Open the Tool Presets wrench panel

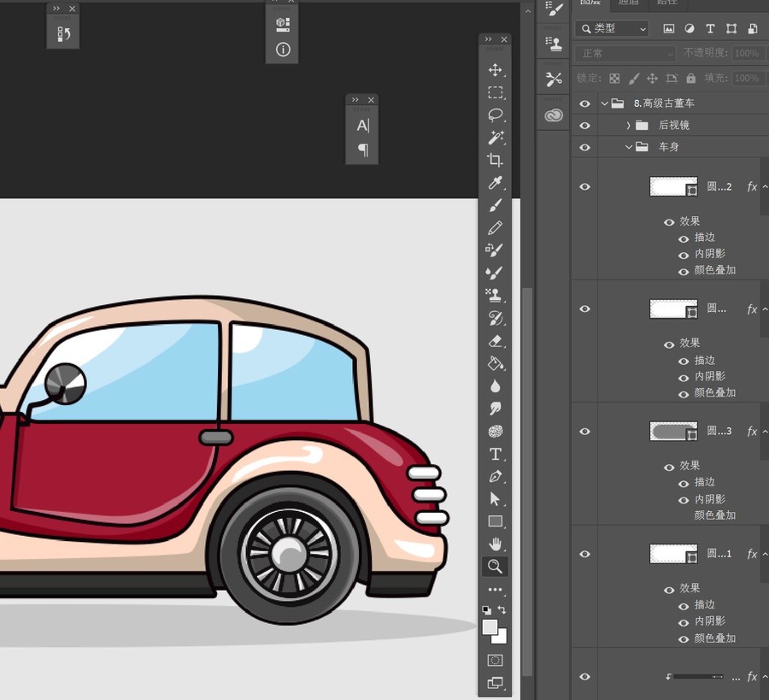tap(553, 79)
